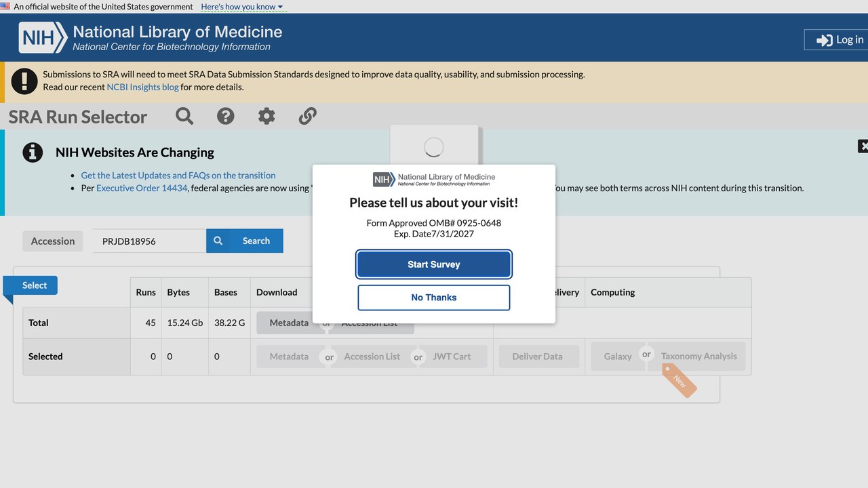Focus the Accession input containing PRJDB18956
This screenshot has height=488, width=868.
pyautogui.click(x=149, y=241)
